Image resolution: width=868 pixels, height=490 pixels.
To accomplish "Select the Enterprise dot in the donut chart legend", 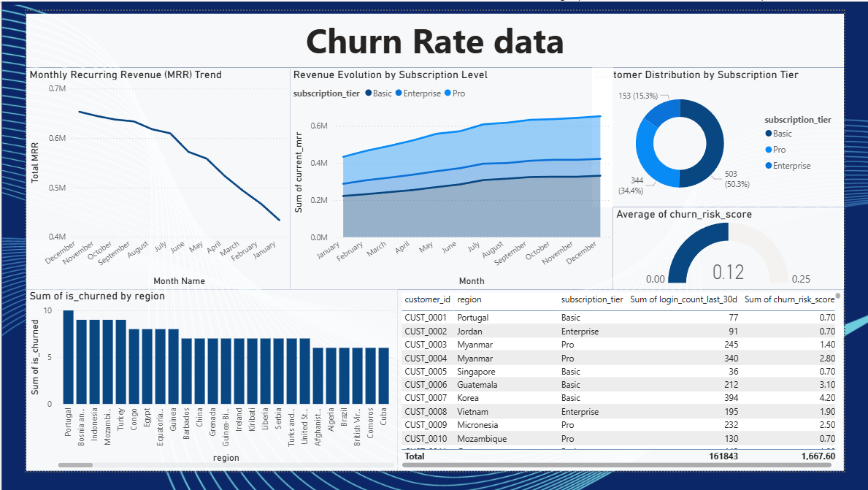I will [x=769, y=166].
